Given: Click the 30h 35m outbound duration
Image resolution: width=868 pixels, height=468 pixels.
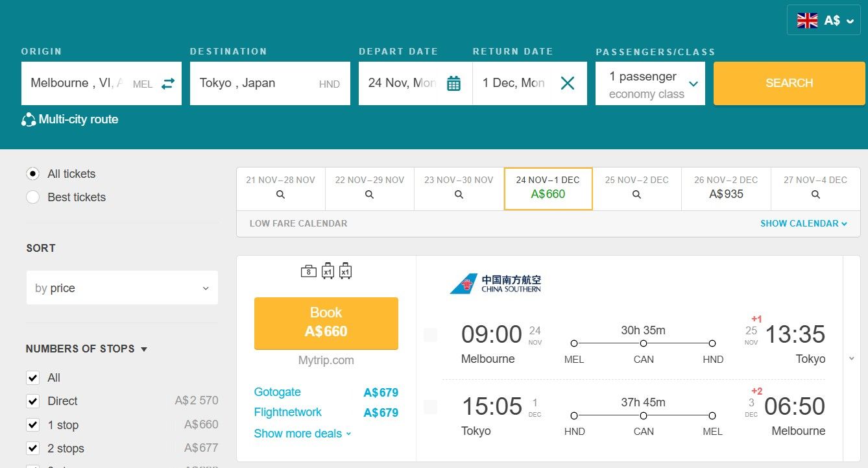Looking at the screenshot, I should tap(643, 330).
